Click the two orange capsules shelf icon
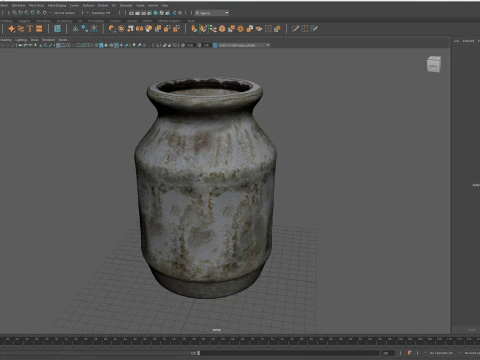Image resolution: width=480 pixels, height=360 pixels. coord(139,29)
